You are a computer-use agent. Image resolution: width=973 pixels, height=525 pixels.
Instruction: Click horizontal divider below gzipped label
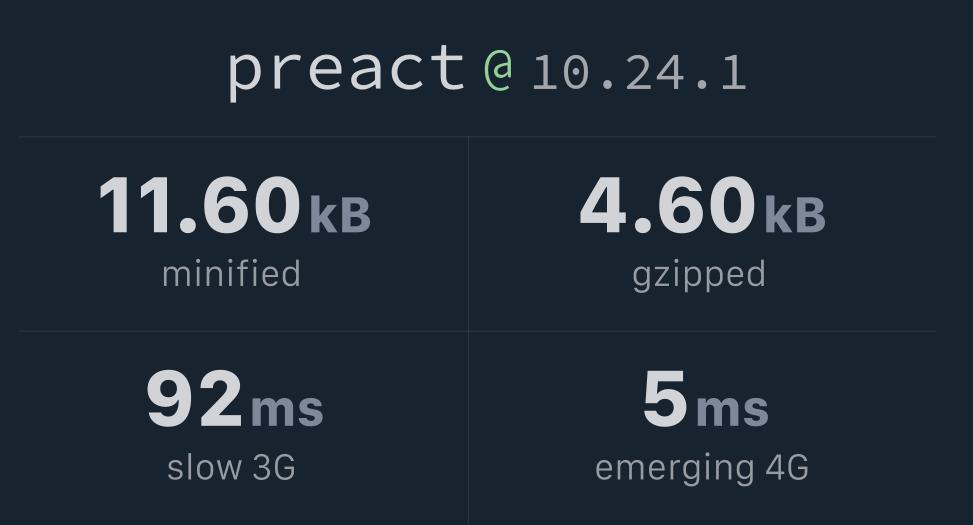(702, 331)
